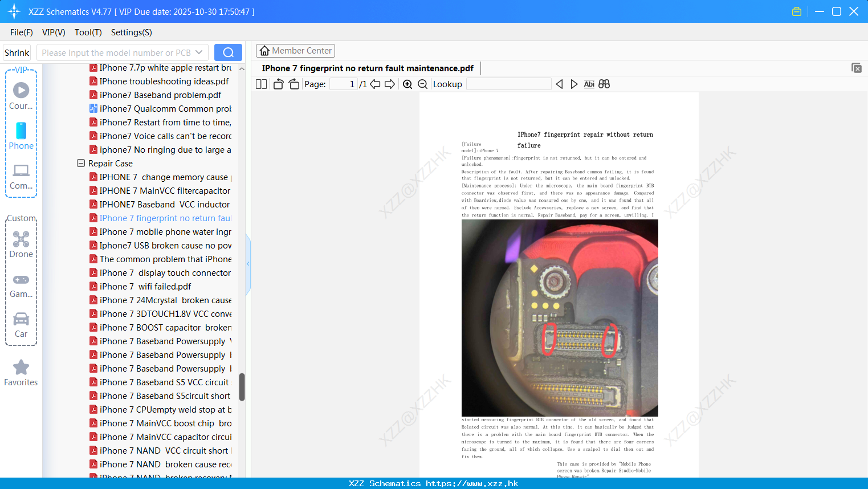Open the Member Center home button
868x489 pixels.
[x=295, y=51]
